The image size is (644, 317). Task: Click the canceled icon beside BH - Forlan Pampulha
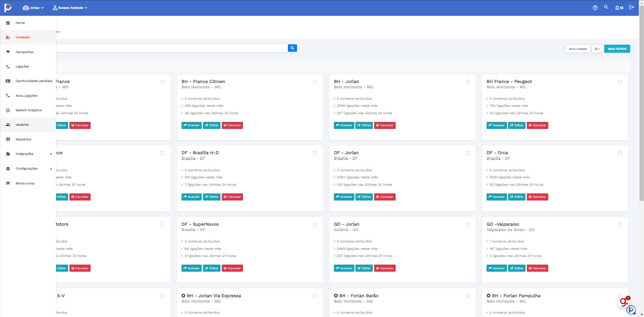click(489, 296)
